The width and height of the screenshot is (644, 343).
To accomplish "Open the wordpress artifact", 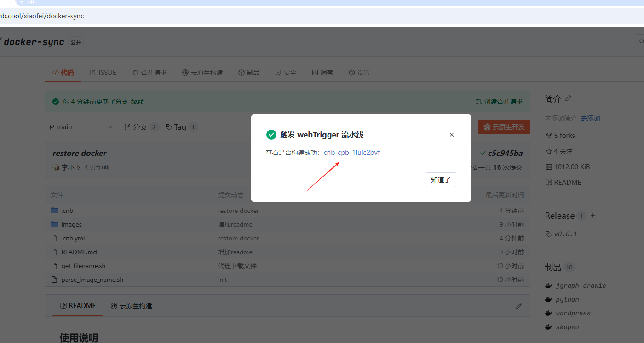I will 573,313.
